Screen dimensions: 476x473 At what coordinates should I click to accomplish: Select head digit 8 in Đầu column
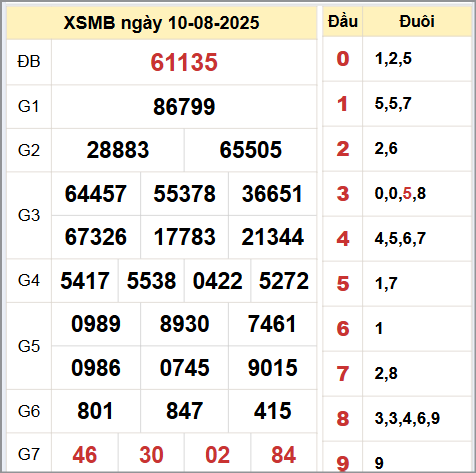[343, 419]
